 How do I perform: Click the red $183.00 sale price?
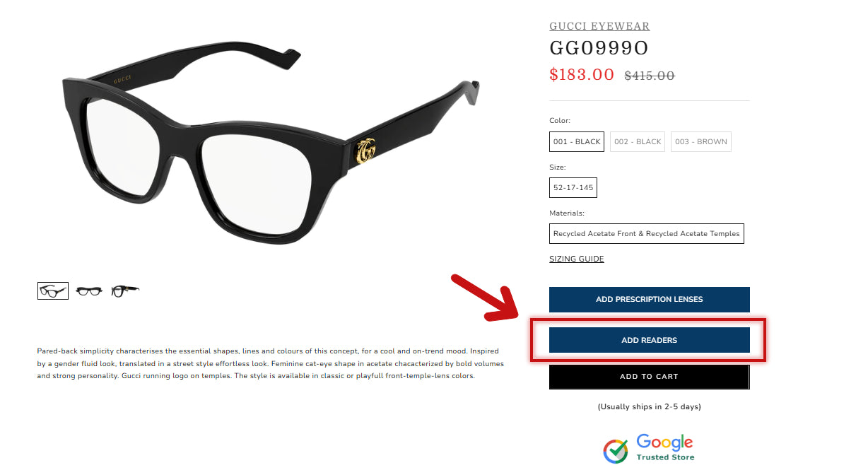[582, 74]
